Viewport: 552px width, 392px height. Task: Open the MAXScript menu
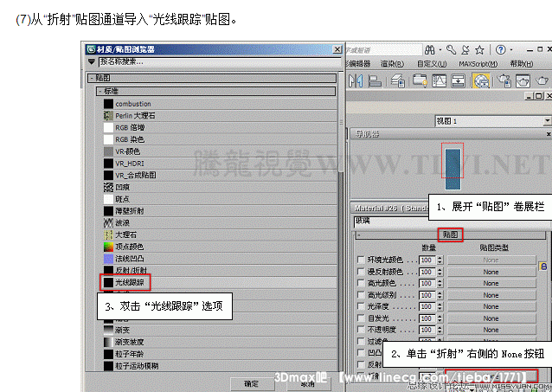point(477,64)
